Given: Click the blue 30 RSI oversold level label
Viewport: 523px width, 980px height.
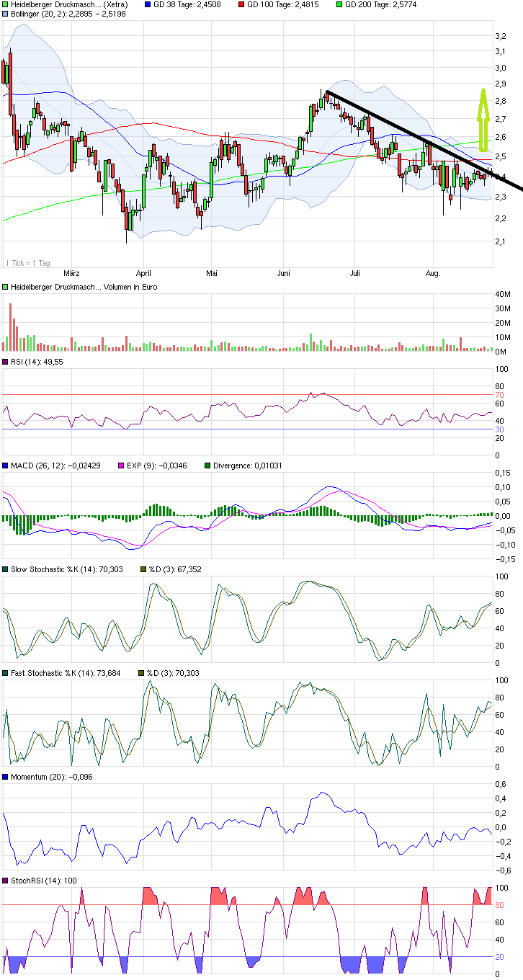Looking at the screenshot, I should click(x=499, y=429).
